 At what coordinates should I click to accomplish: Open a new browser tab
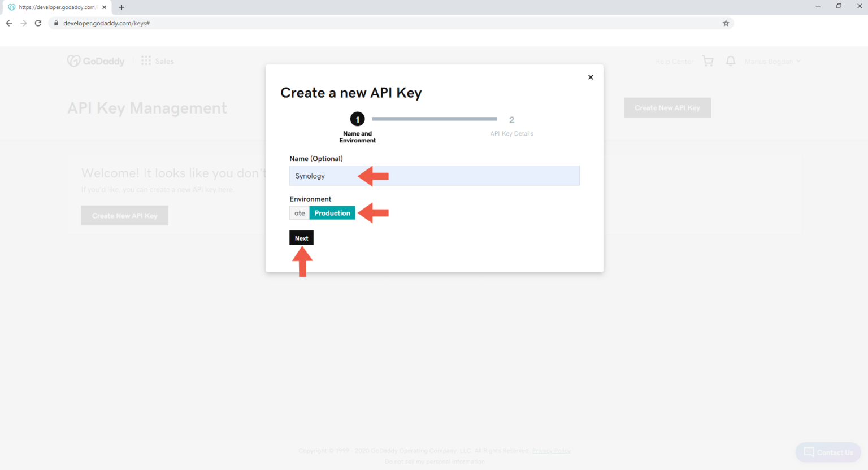pyautogui.click(x=121, y=7)
